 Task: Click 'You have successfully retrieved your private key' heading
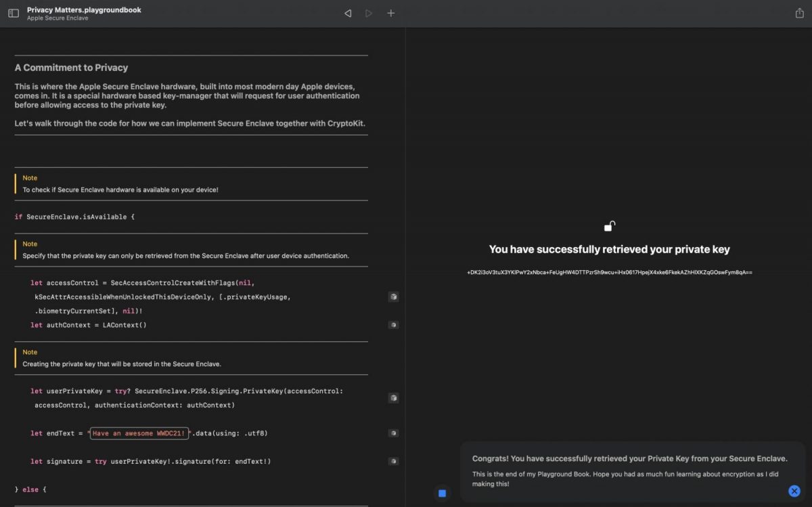pos(610,249)
